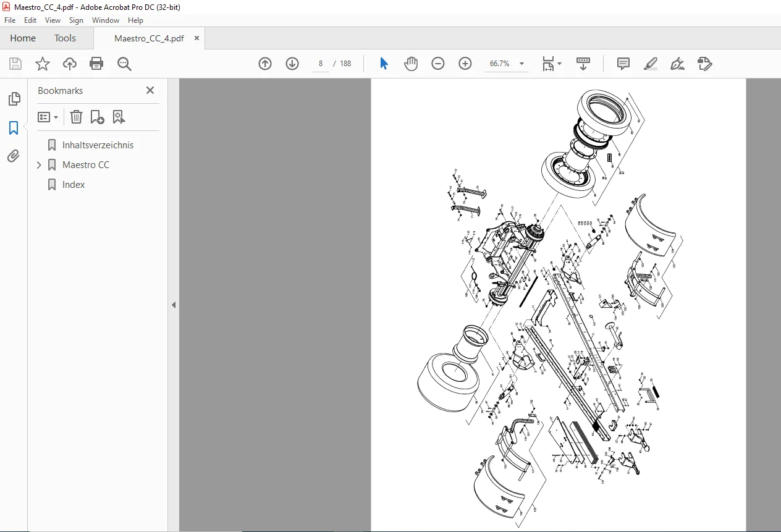Choose the arrow Selection tool
This screenshot has width=781, height=532.
click(x=384, y=64)
